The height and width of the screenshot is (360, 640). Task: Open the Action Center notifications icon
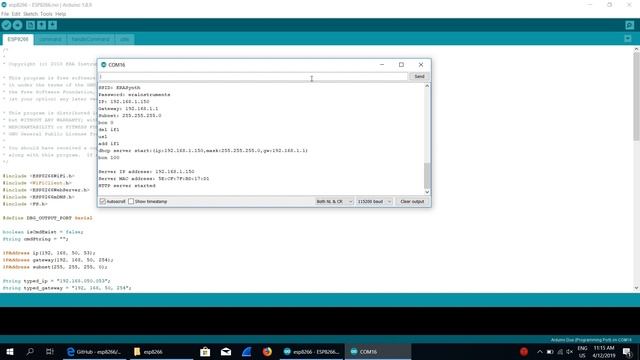click(x=627, y=352)
